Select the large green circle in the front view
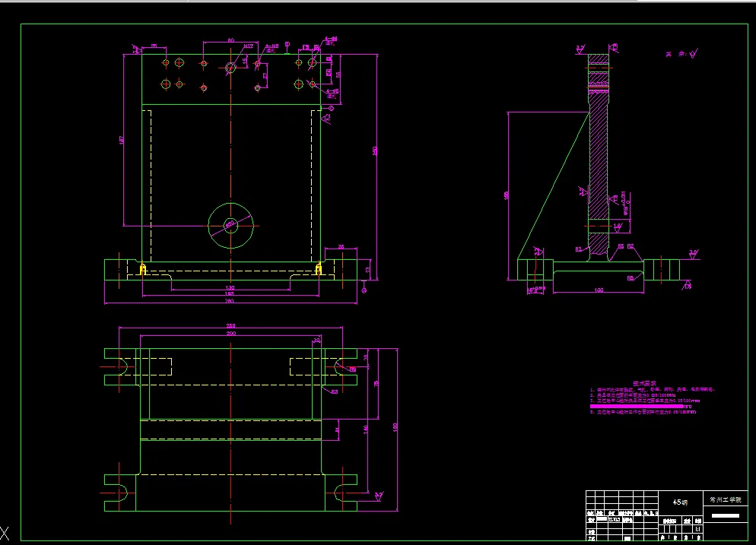 pyautogui.click(x=231, y=226)
